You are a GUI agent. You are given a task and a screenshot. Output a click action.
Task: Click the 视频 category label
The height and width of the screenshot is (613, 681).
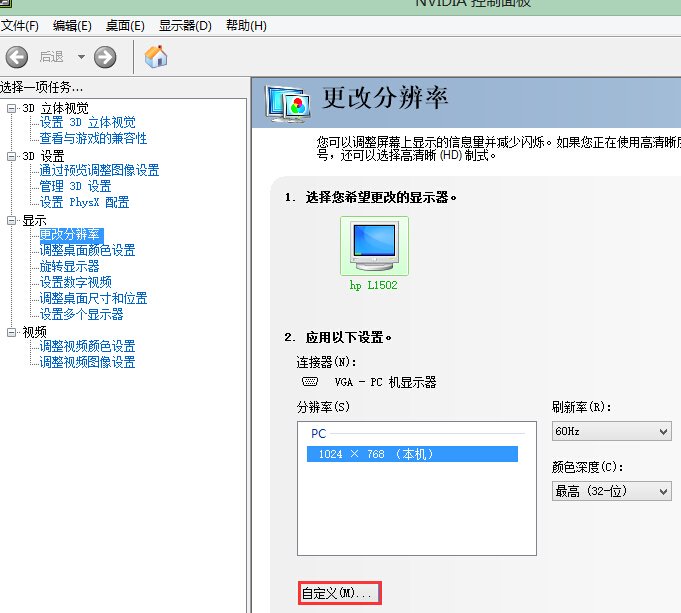(x=34, y=332)
